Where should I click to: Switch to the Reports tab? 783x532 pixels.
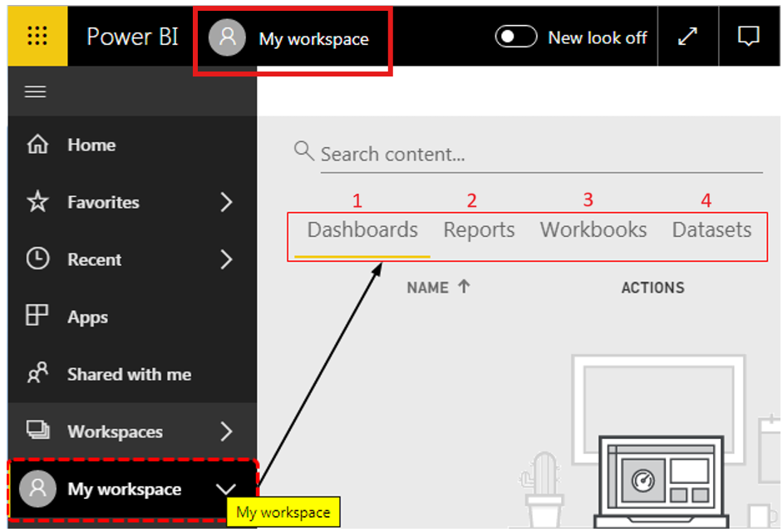479,230
